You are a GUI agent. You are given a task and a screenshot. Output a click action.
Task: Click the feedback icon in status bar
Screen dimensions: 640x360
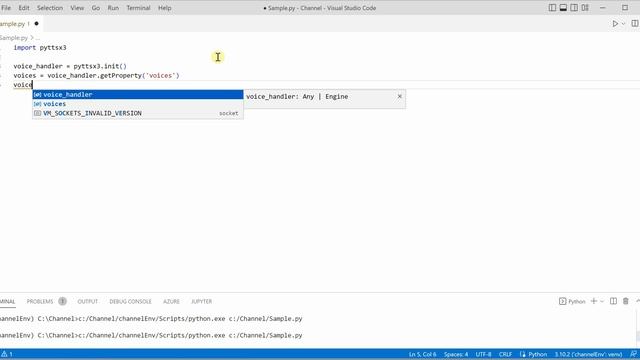(633, 354)
